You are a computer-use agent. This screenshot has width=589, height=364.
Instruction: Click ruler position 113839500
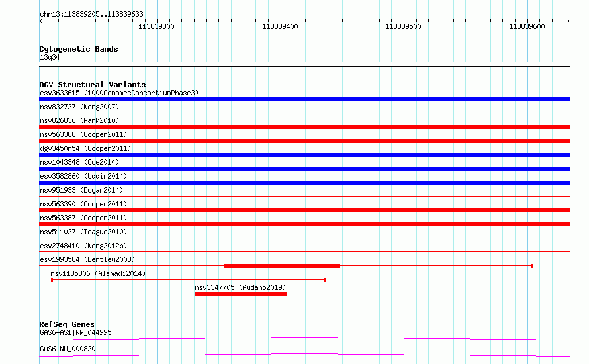pos(403,26)
